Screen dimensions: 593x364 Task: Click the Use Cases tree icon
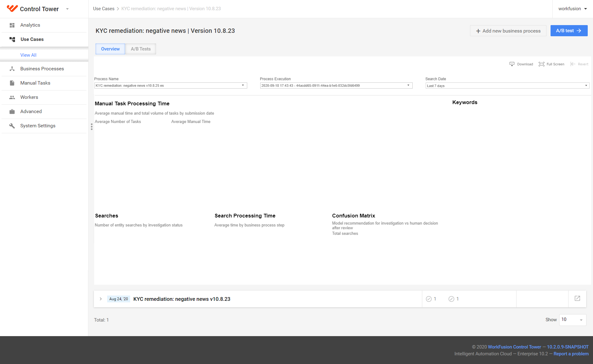(x=12, y=39)
